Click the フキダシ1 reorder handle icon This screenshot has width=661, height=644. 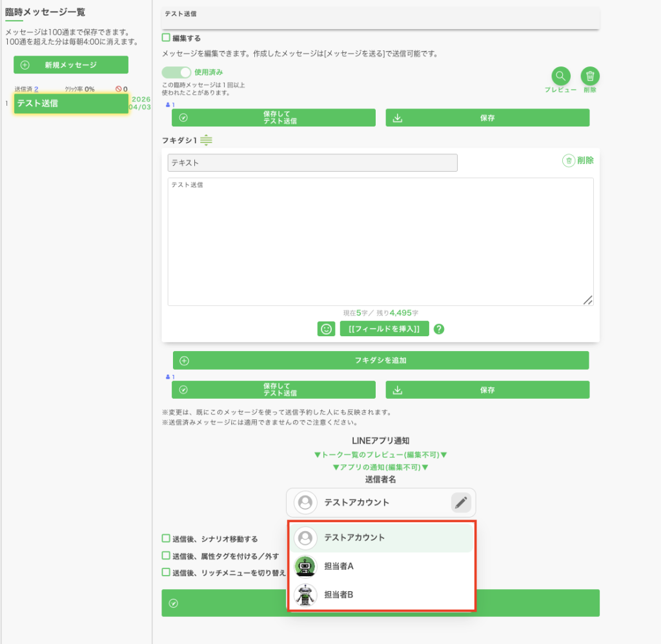click(x=206, y=140)
